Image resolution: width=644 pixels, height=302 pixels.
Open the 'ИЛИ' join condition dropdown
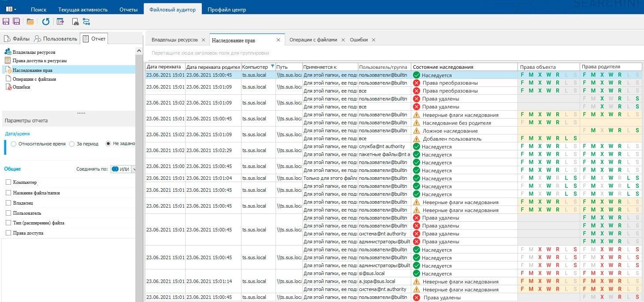pos(134,169)
